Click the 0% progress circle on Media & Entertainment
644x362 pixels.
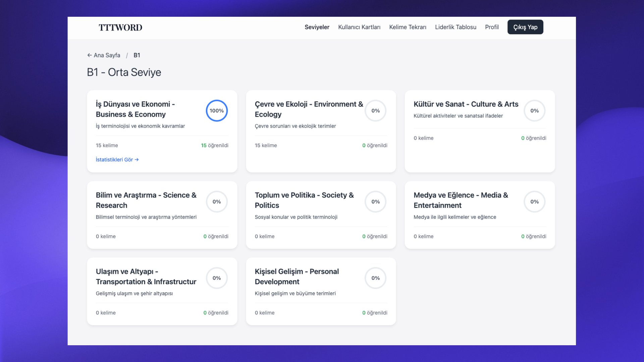pyautogui.click(x=534, y=202)
